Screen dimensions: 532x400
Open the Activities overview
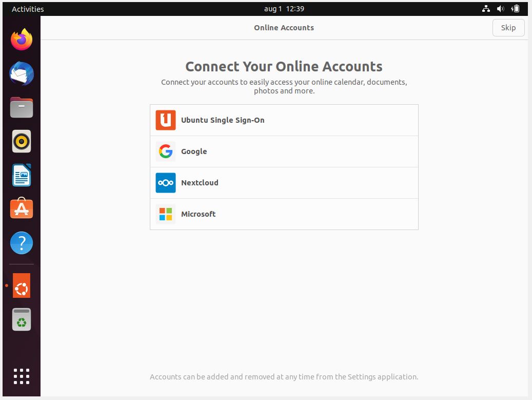tap(28, 9)
